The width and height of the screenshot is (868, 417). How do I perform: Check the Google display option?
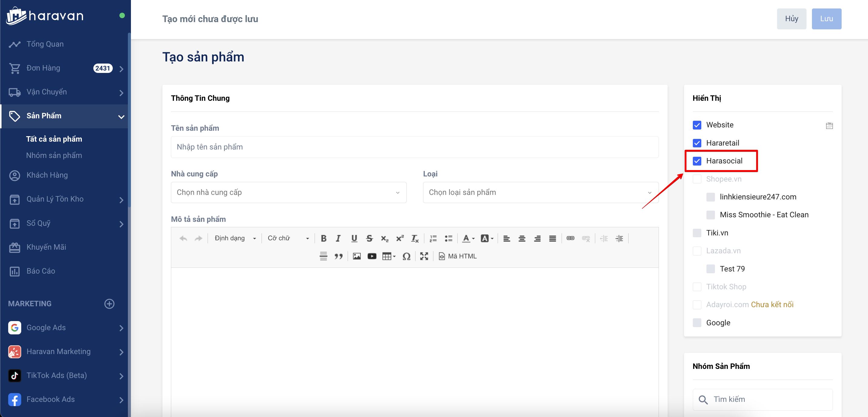tap(697, 322)
